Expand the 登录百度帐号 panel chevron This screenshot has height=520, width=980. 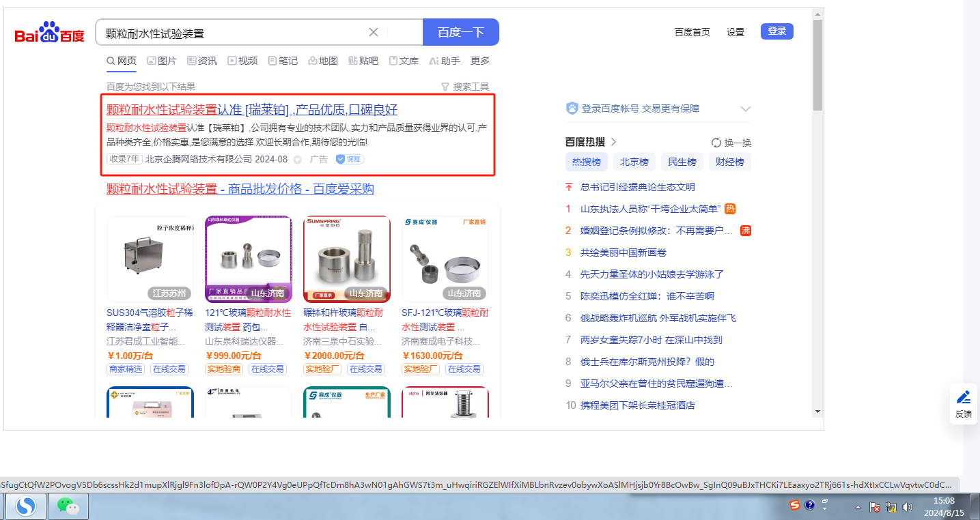click(746, 109)
